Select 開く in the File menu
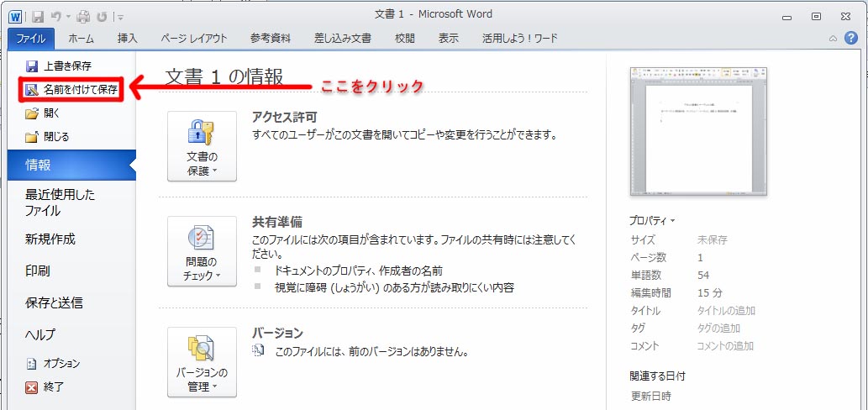The height and width of the screenshot is (410, 868). 43,113
